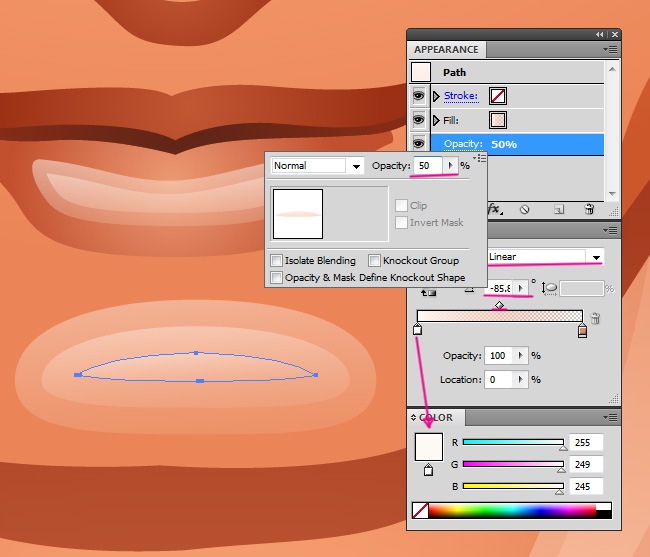The width and height of the screenshot is (650, 557).
Task: Delete the gradient stop with trash icon
Action: pos(596,319)
